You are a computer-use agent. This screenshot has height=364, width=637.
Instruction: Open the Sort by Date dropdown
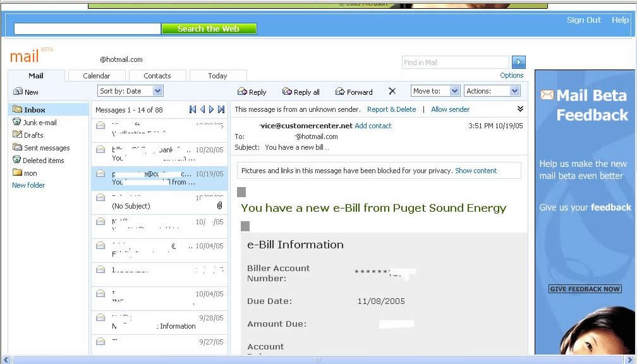[x=130, y=91]
